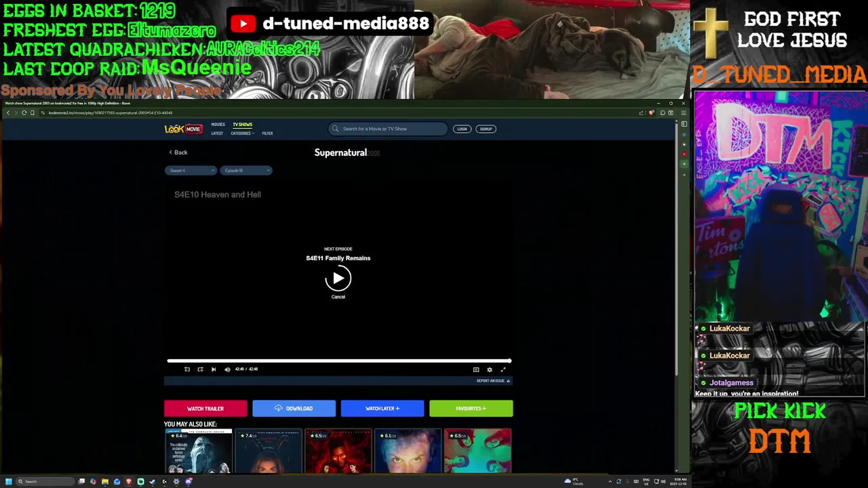Open the video player settings gear
868x488 pixels.
click(490, 369)
